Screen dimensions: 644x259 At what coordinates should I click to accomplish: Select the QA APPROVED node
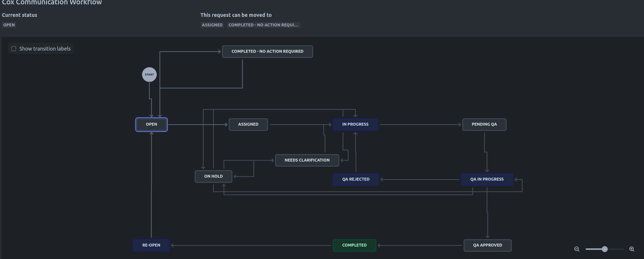(487, 245)
